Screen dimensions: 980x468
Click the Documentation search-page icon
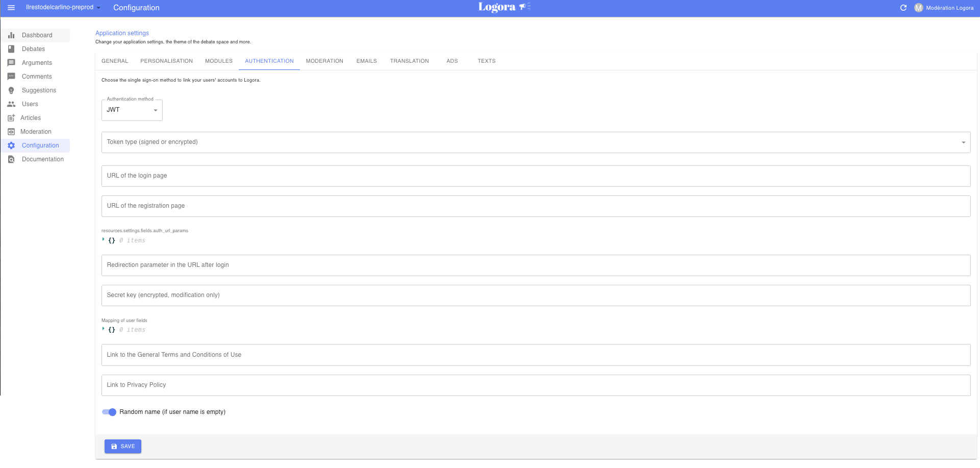pyautogui.click(x=11, y=159)
